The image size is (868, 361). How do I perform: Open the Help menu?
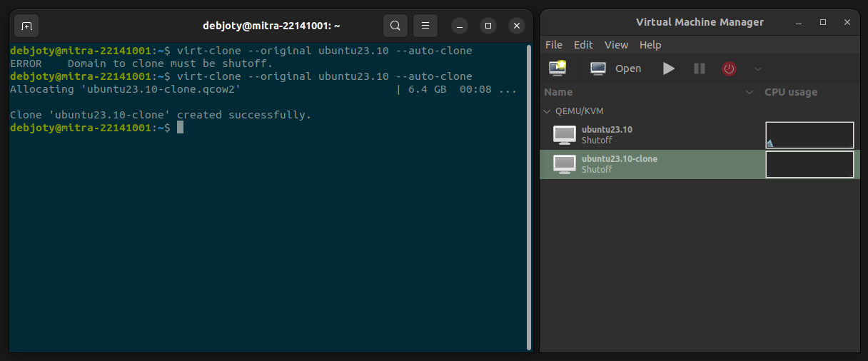tap(650, 44)
